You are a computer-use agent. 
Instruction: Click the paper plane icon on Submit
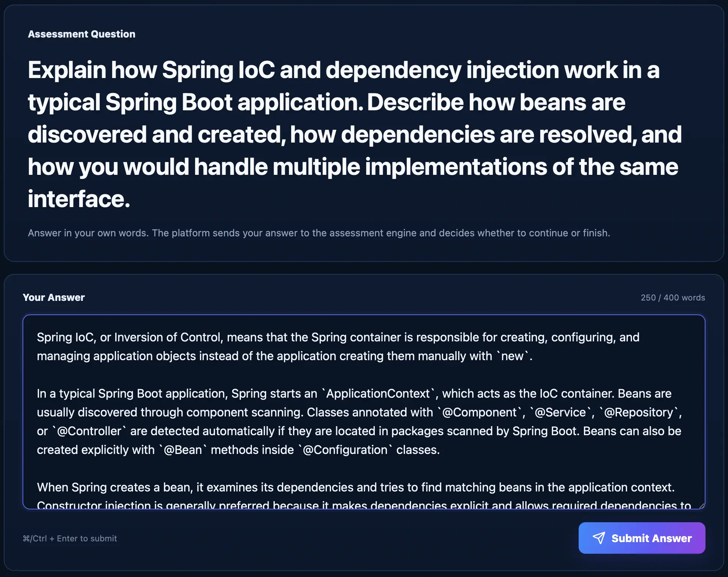pos(599,538)
